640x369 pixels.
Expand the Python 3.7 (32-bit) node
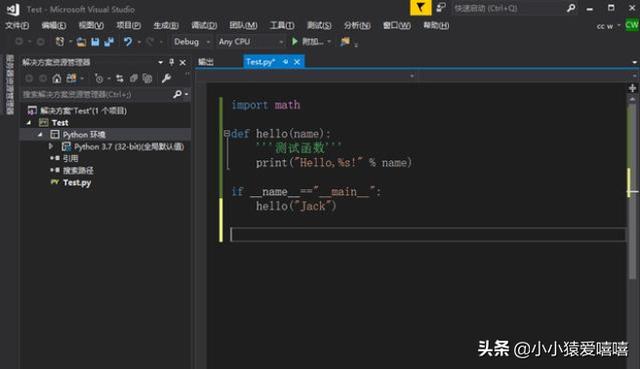pos(51,146)
